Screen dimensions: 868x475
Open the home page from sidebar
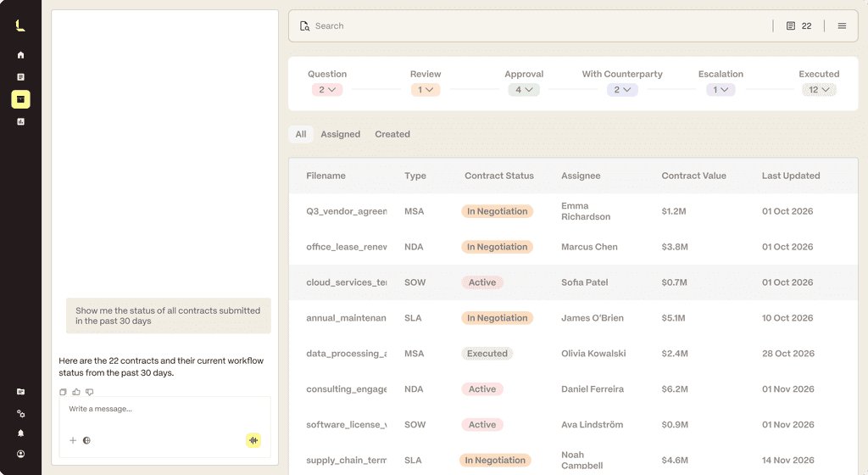click(20, 55)
